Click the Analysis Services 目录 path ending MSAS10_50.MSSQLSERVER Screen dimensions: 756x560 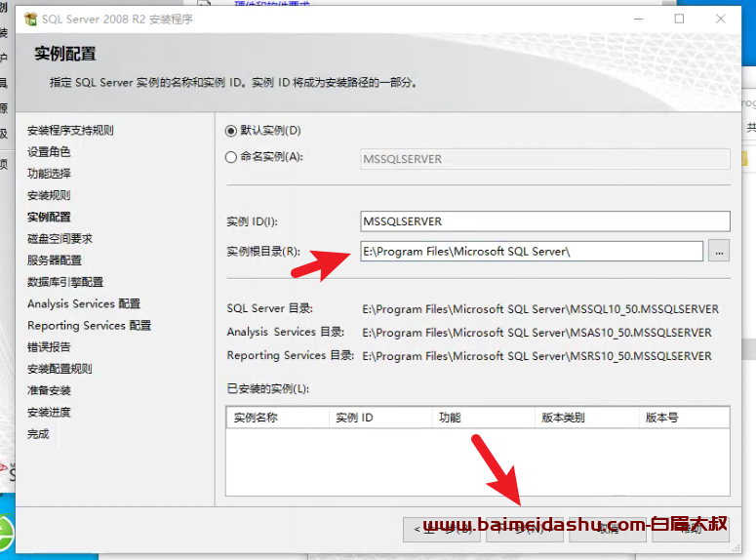coord(537,333)
